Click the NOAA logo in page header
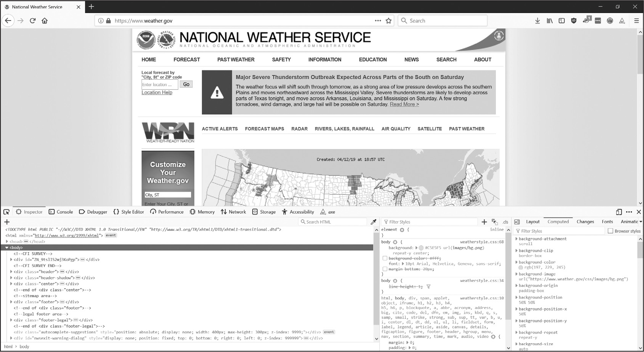The height and width of the screenshot is (352, 644). coord(146,40)
